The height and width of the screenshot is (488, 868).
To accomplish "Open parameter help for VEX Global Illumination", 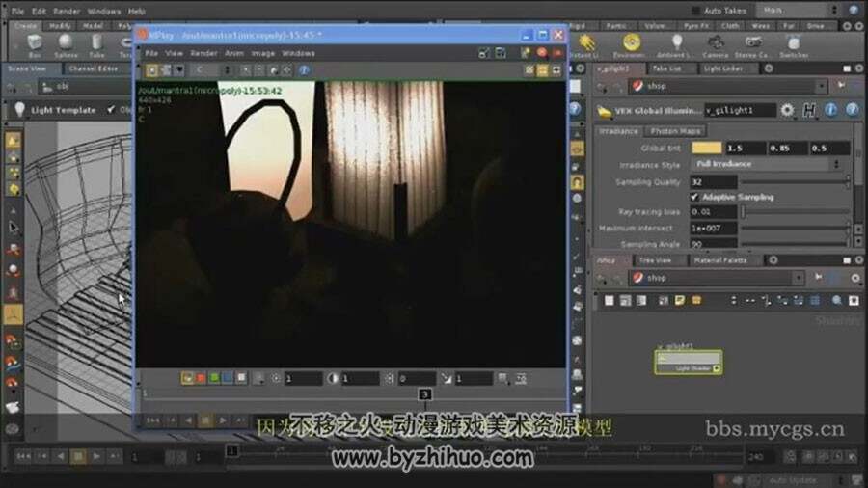I will [853, 110].
